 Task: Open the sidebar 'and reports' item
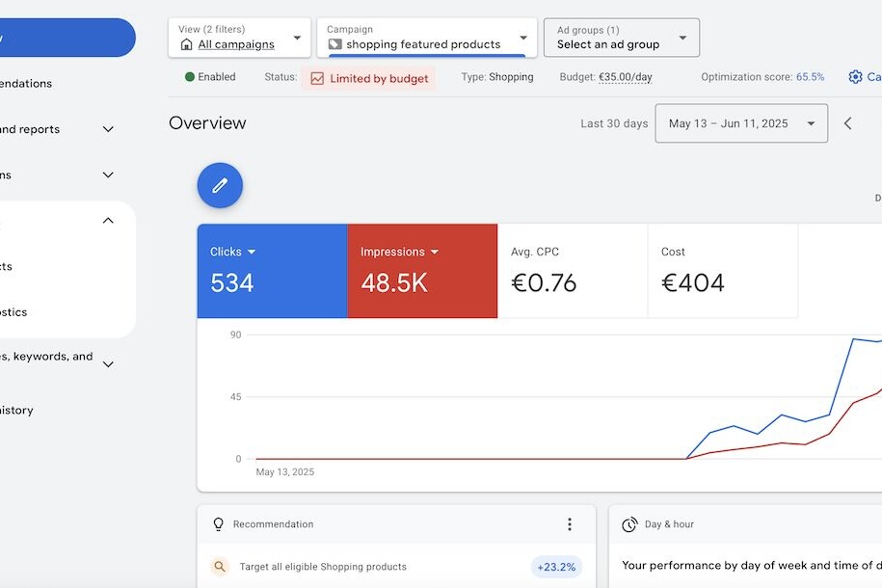tap(30, 129)
